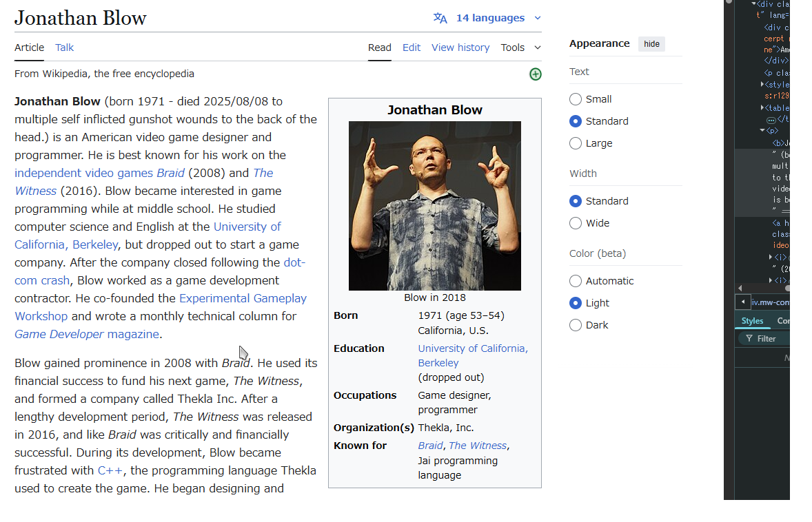Select Large text size

click(x=576, y=143)
